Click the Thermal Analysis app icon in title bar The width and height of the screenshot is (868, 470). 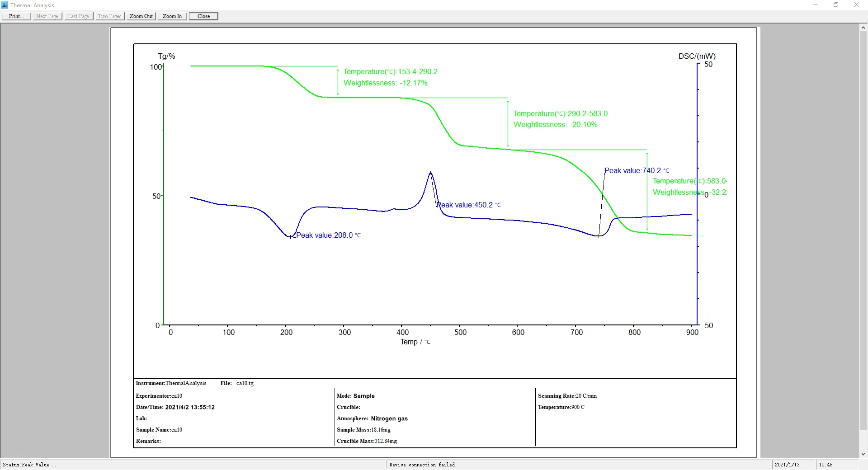[x=5, y=5]
